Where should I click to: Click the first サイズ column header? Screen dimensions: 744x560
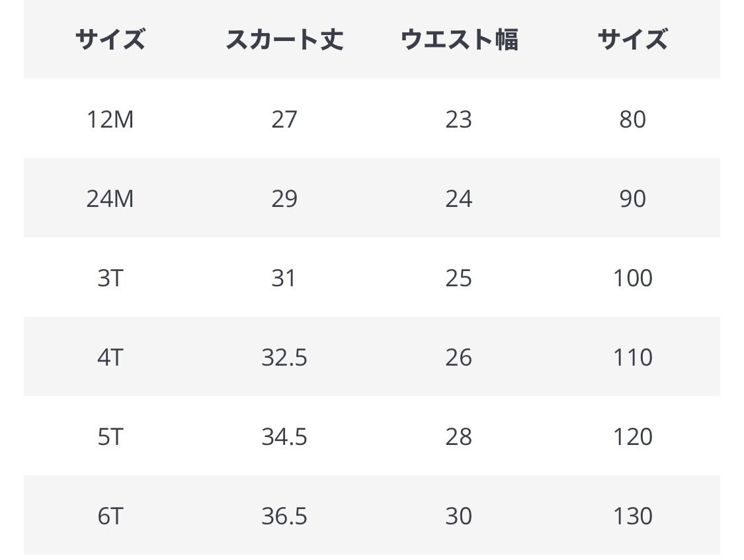click(110, 40)
